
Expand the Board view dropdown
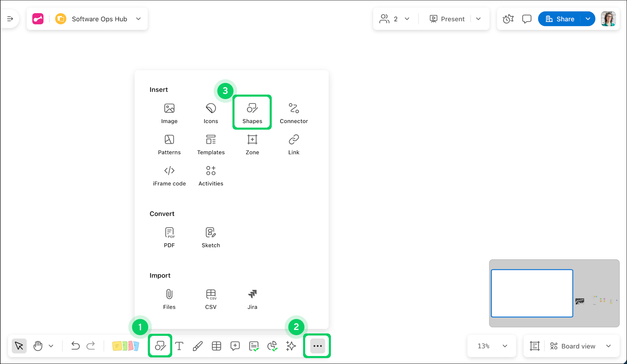tap(608, 346)
